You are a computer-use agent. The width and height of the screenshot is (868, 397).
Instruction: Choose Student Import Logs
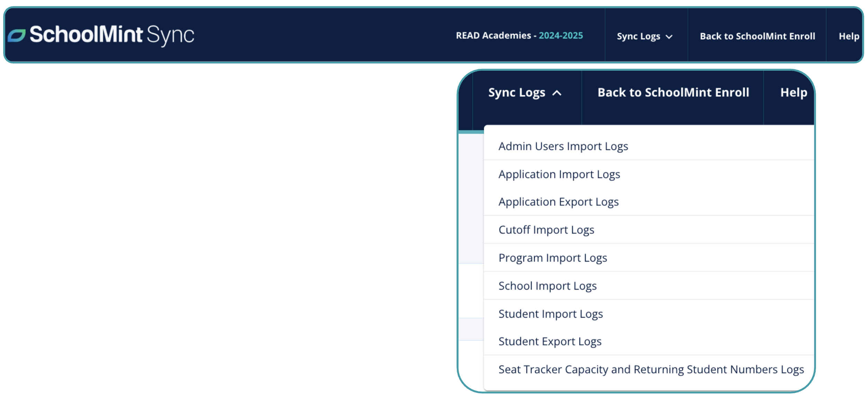tap(550, 314)
